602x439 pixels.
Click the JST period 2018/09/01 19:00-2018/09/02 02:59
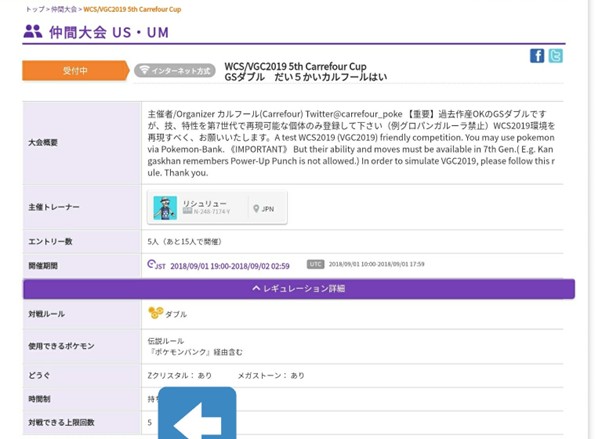pyautogui.click(x=230, y=266)
